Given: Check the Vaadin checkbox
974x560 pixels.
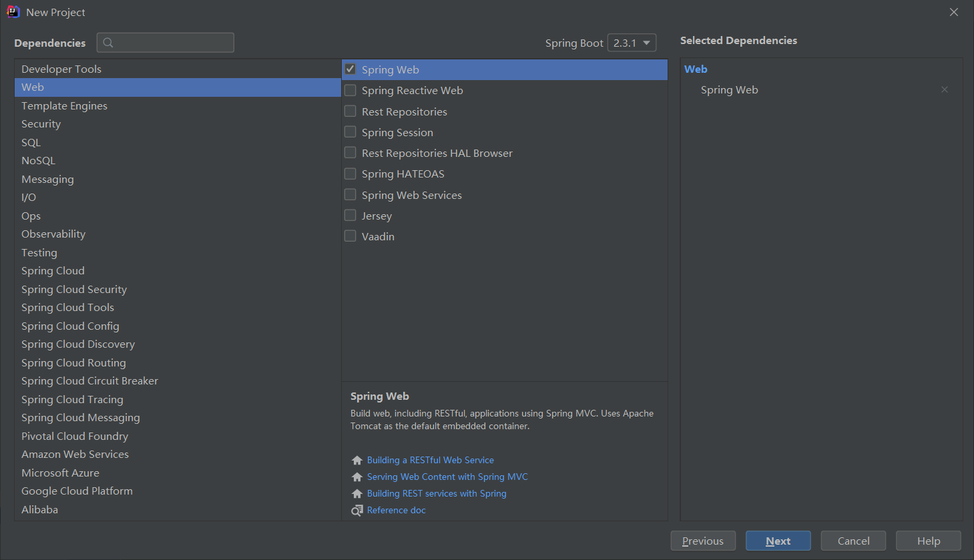Looking at the screenshot, I should click(350, 236).
